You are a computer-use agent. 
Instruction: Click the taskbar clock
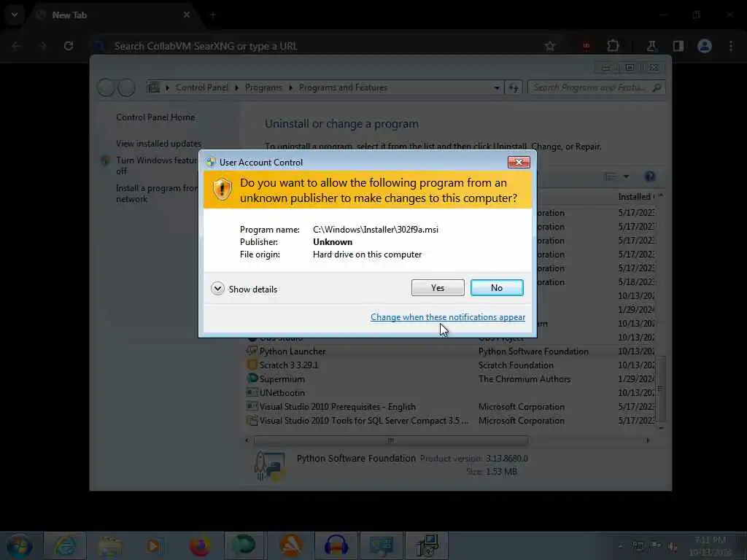pyautogui.click(x=711, y=546)
